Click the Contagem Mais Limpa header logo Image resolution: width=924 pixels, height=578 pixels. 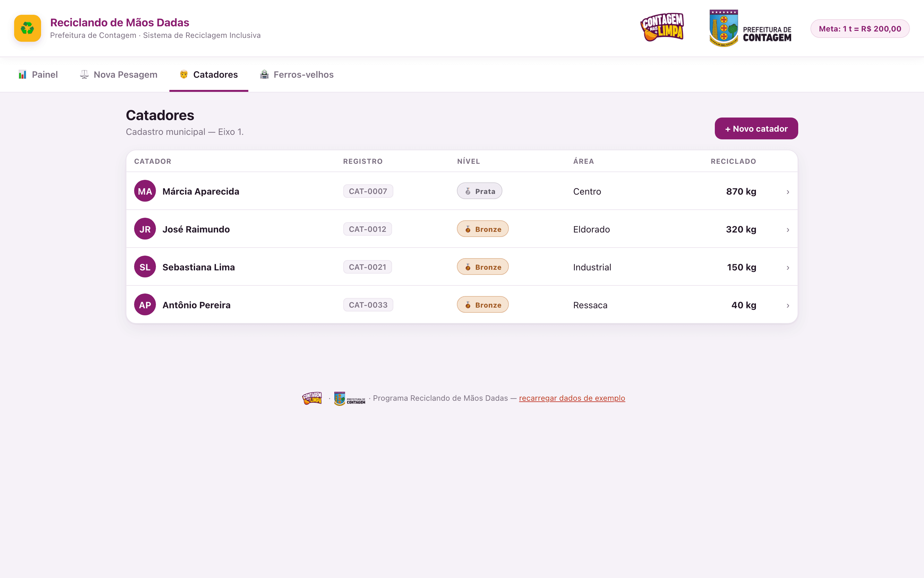click(662, 27)
